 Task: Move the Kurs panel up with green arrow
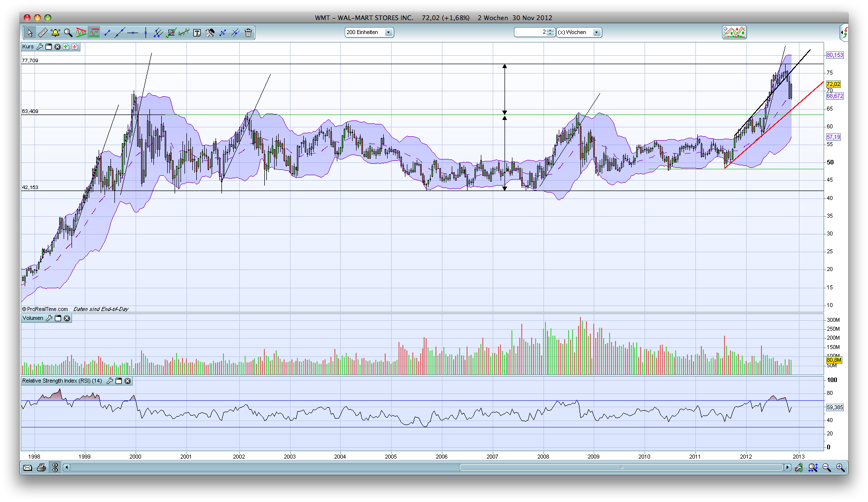66,46
